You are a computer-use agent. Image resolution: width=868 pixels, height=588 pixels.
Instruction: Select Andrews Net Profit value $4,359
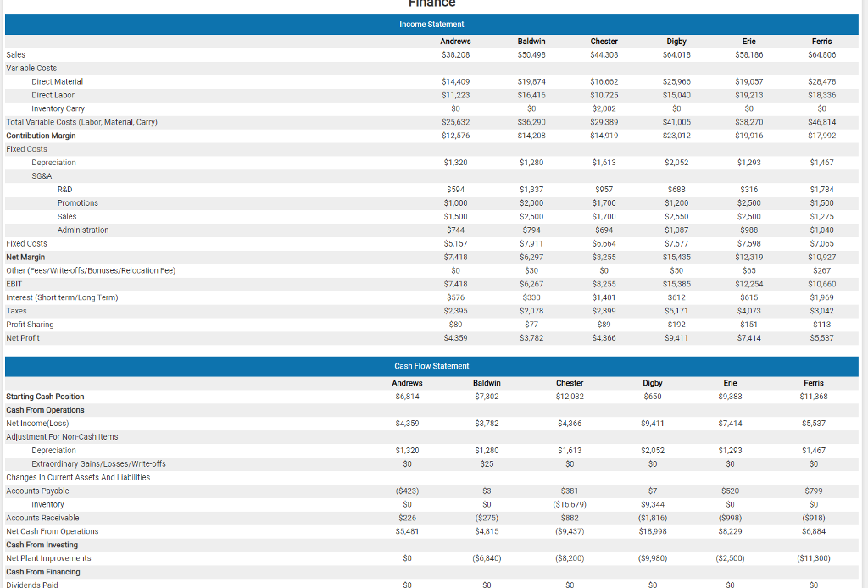[455, 337]
